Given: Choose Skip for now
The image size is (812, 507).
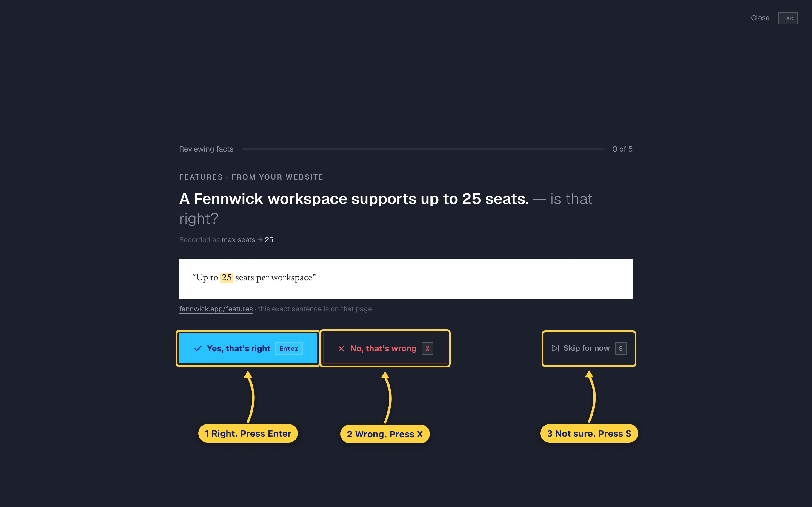Looking at the screenshot, I should 588,348.
